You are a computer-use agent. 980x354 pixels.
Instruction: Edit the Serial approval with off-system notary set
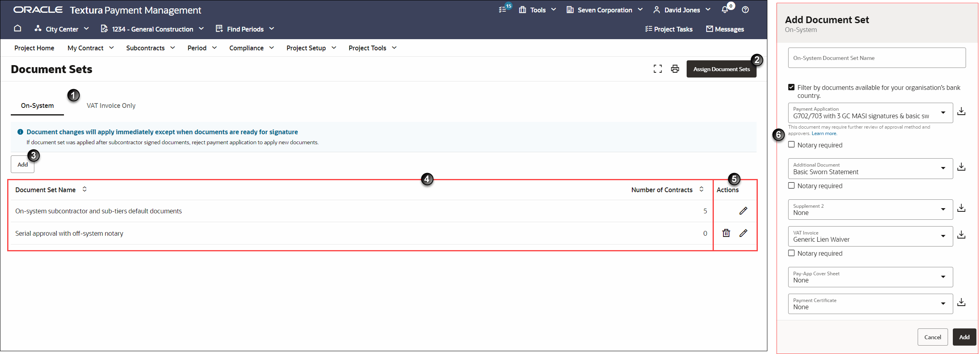pos(743,233)
